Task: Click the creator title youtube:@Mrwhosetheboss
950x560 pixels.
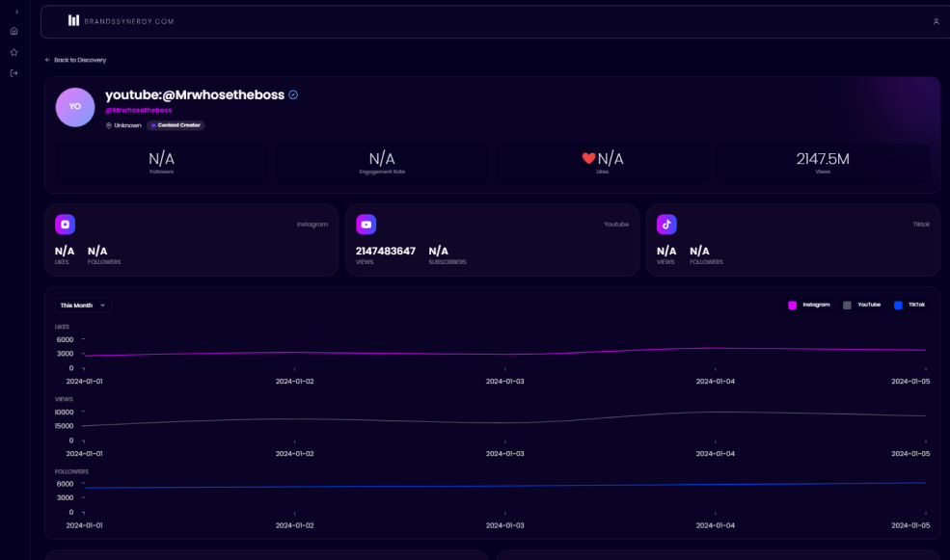Action: [195, 95]
